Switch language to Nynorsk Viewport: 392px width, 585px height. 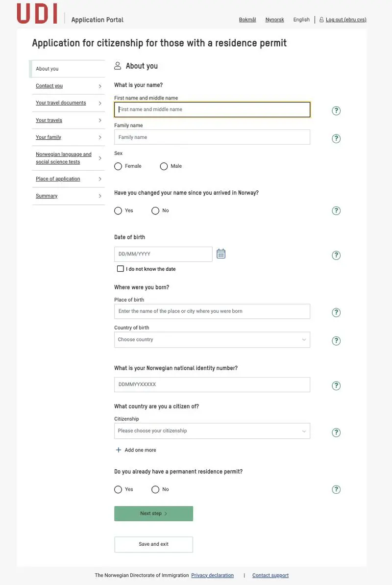click(x=274, y=19)
